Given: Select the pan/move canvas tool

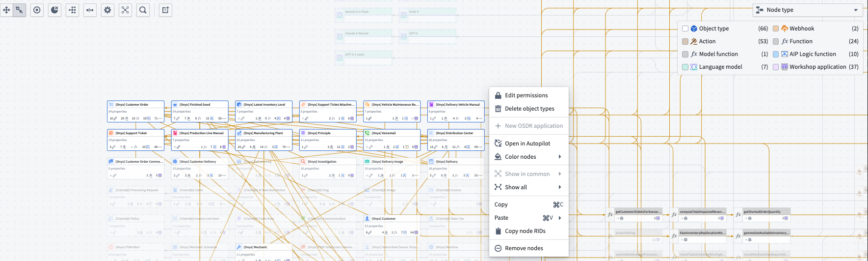Looking at the screenshot, I should pyautogui.click(x=6, y=10).
